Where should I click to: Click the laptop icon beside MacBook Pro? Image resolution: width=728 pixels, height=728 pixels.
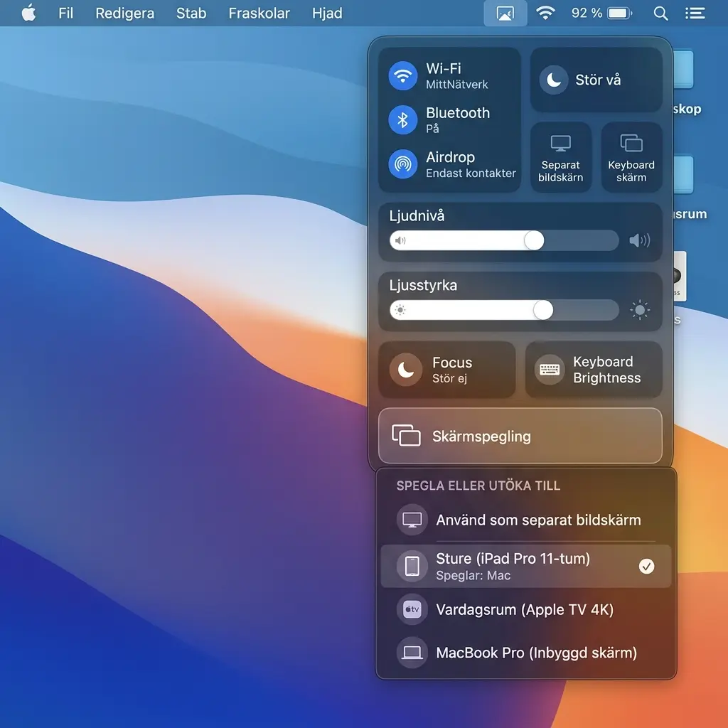(412, 653)
